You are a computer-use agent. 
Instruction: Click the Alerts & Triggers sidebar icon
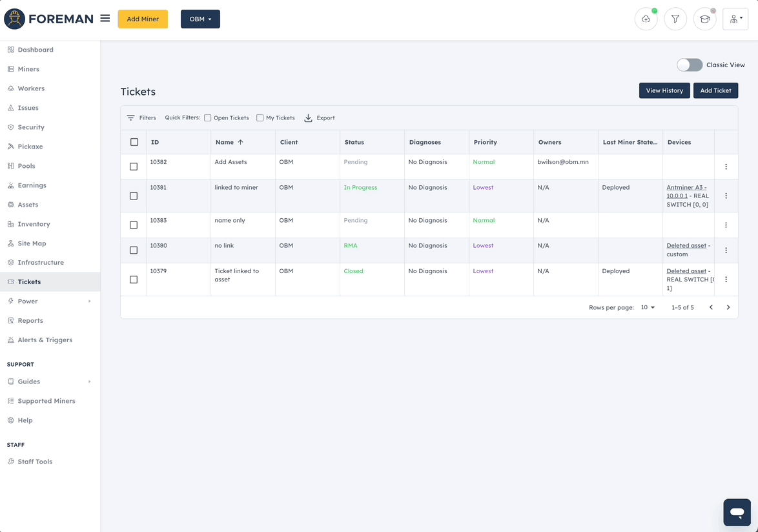click(x=10, y=340)
